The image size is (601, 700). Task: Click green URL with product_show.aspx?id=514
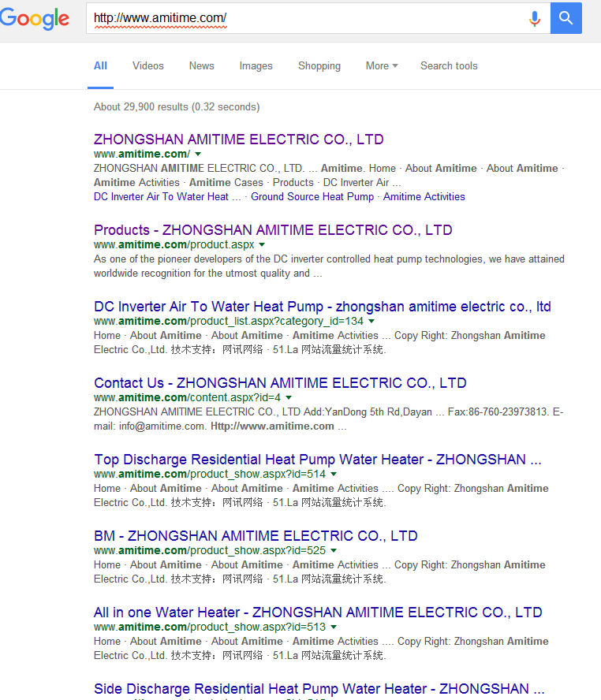click(210, 474)
